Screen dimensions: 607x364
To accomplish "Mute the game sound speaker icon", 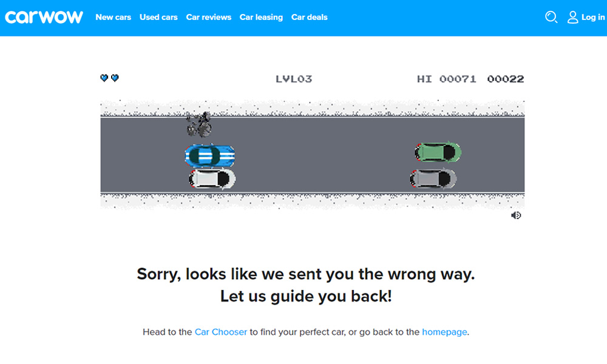I will point(516,215).
